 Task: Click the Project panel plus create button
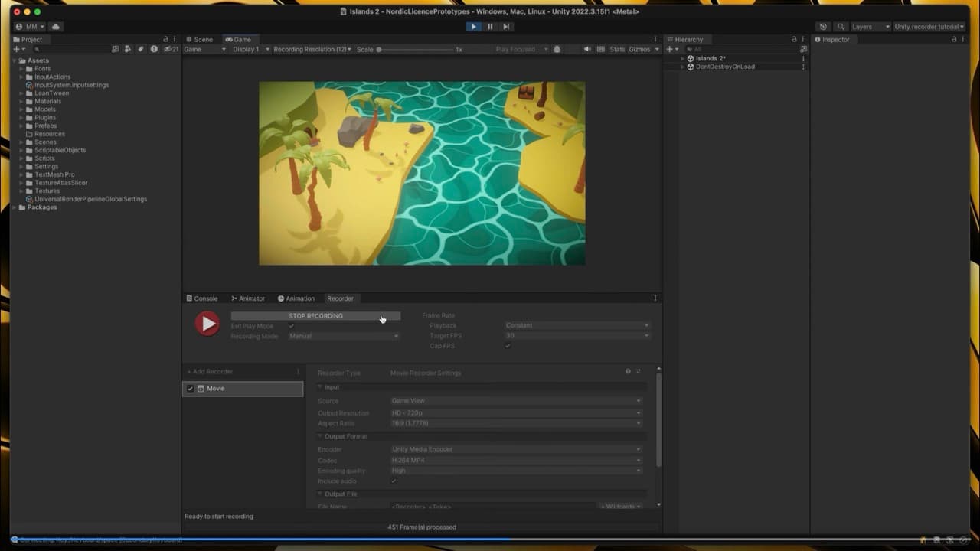pyautogui.click(x=19, y=49)
